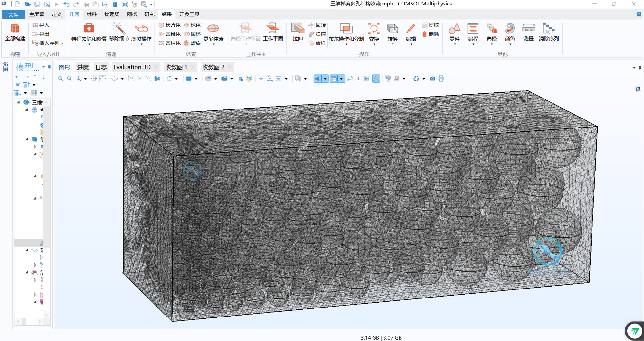Toggle wireframe rendering in graphics toolbar
This screenshot has height=341, width=644.
[x=350, y=79]
